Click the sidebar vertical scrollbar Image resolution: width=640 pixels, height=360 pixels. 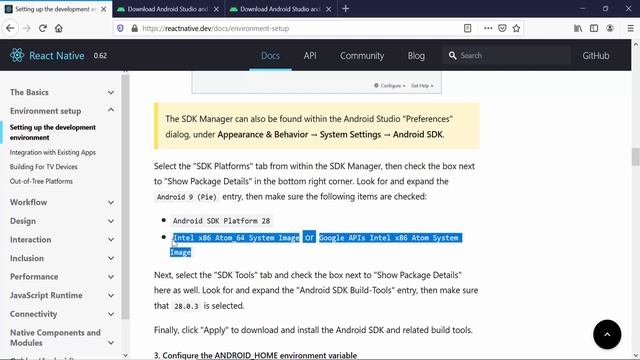click(x=125, y=196)
